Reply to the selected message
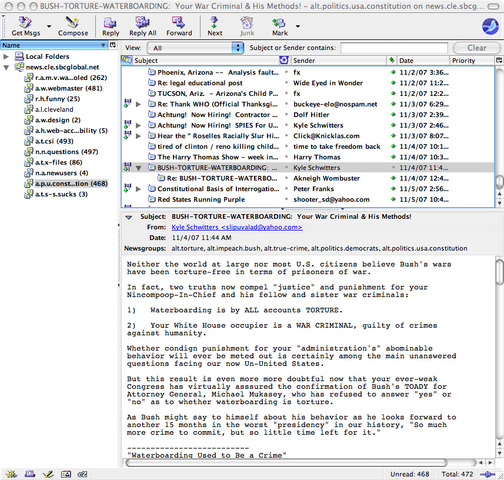 pos(110,26)
